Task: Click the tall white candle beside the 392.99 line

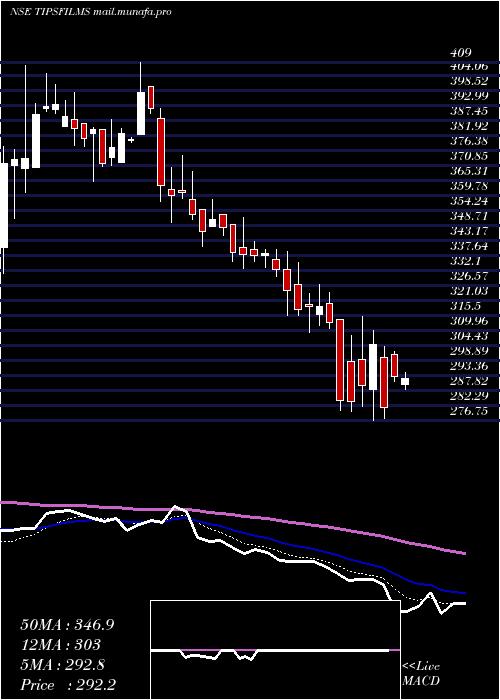Action: pyautogui.click(x=141, y=113)
